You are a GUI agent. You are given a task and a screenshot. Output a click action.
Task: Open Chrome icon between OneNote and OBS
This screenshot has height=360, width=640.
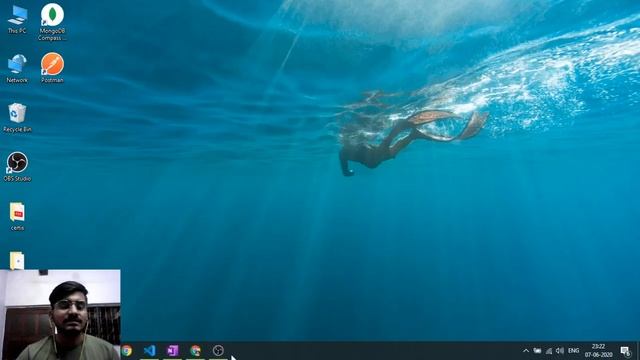tap(196, 351)
